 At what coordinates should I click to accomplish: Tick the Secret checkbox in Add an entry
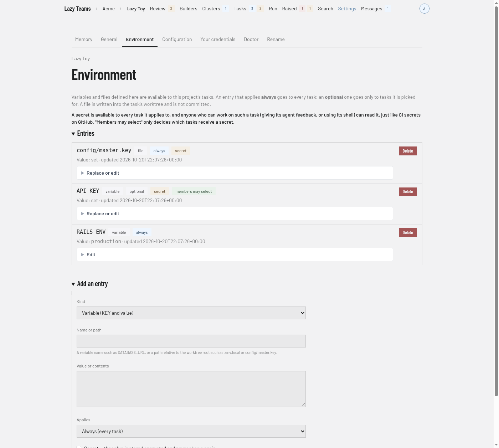coord(79,447)
